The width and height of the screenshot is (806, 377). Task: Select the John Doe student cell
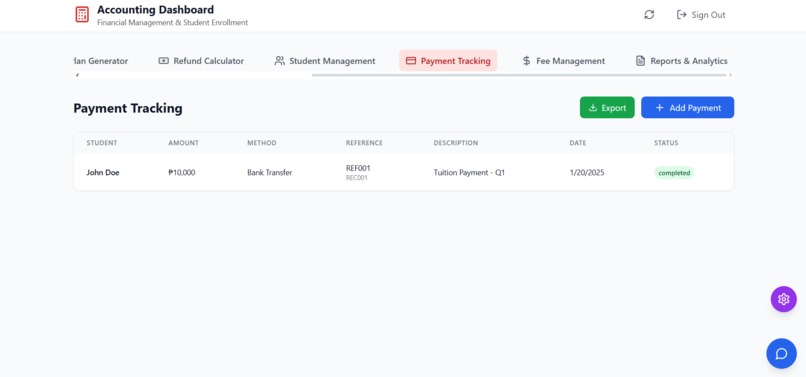click(103, 173)
